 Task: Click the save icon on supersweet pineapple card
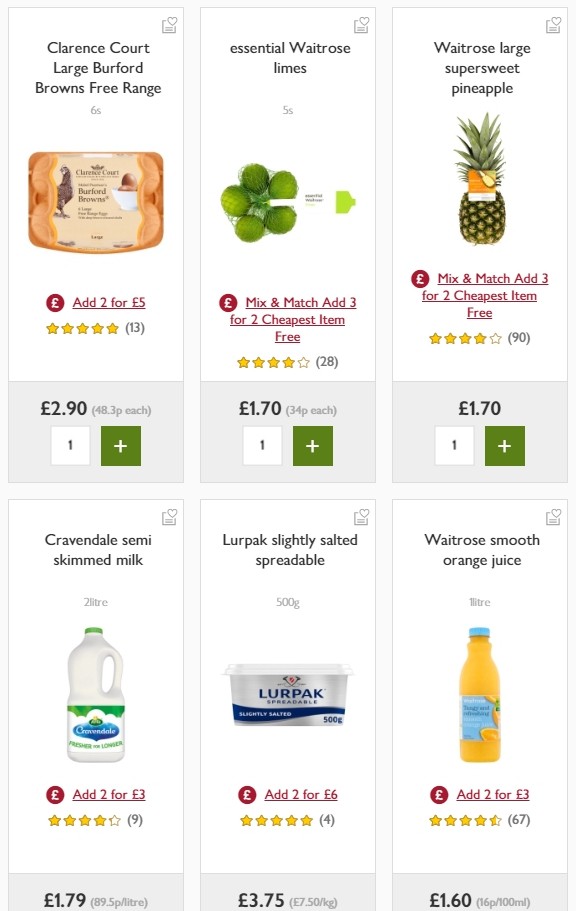pyautogui.click(x=553, y=25)
